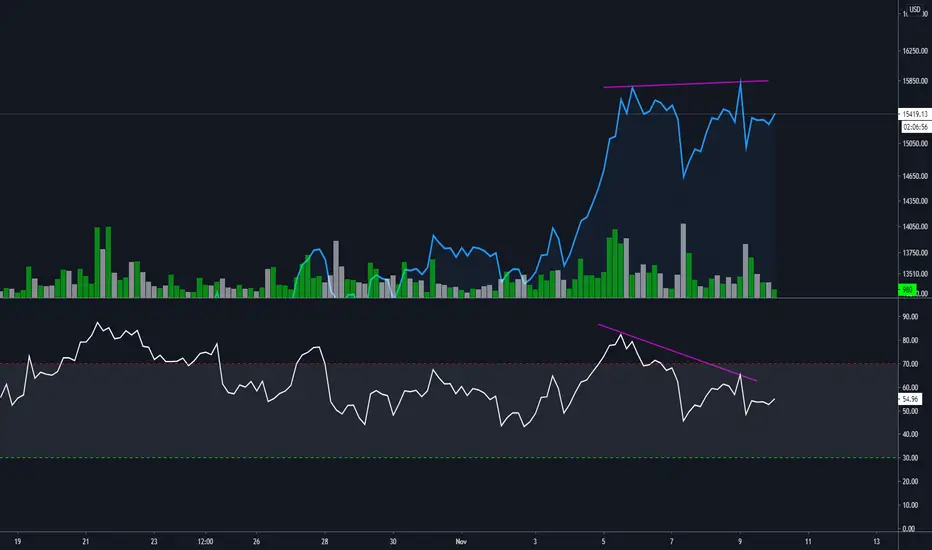Click the date label 9 on time axis
This screenshot has width=932, height=550.
[740, 542]
